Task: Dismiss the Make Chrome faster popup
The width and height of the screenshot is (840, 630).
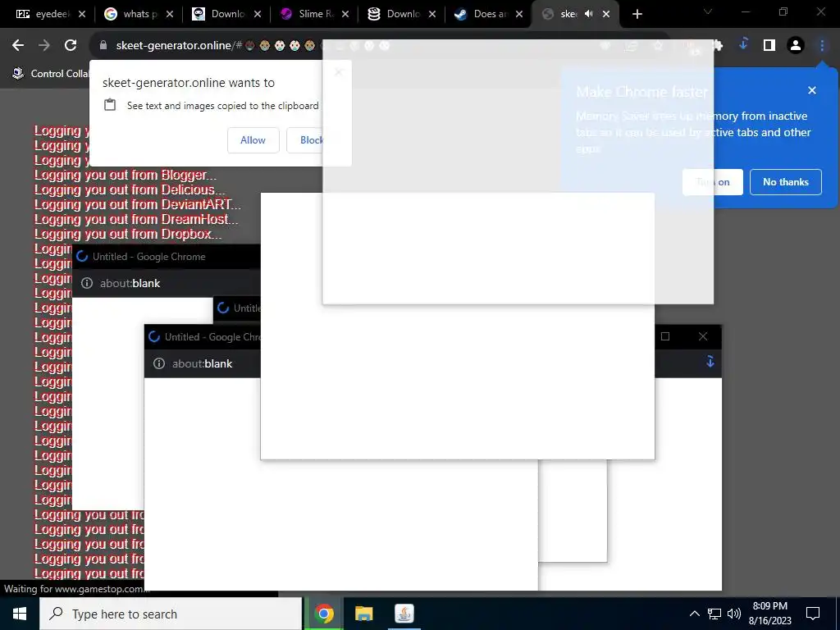Action: click(x=811, y=90)
